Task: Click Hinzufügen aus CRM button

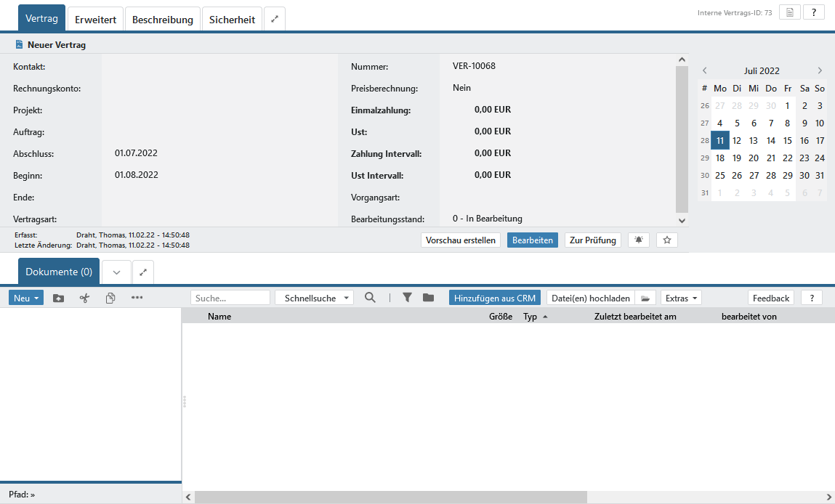Action: click(x=494, y=298)
